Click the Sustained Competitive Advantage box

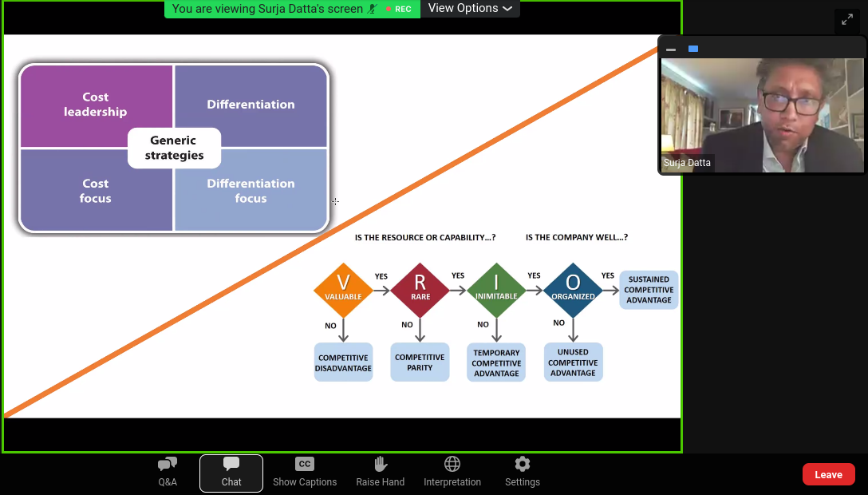pyautogui.click(x=649, y=290)
